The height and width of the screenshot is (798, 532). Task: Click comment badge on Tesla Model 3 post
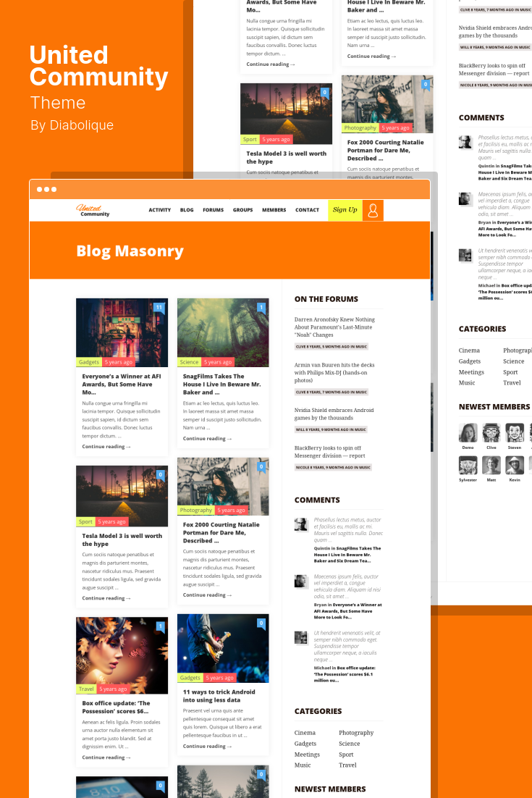click(x=160, y=474)
